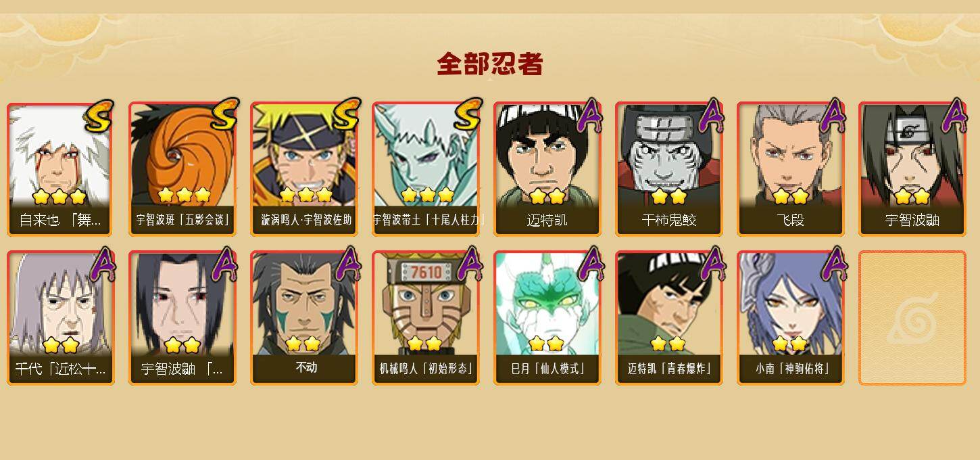
Task: Click the S rank badge on 自来也
Action: (x=99, y=116)
